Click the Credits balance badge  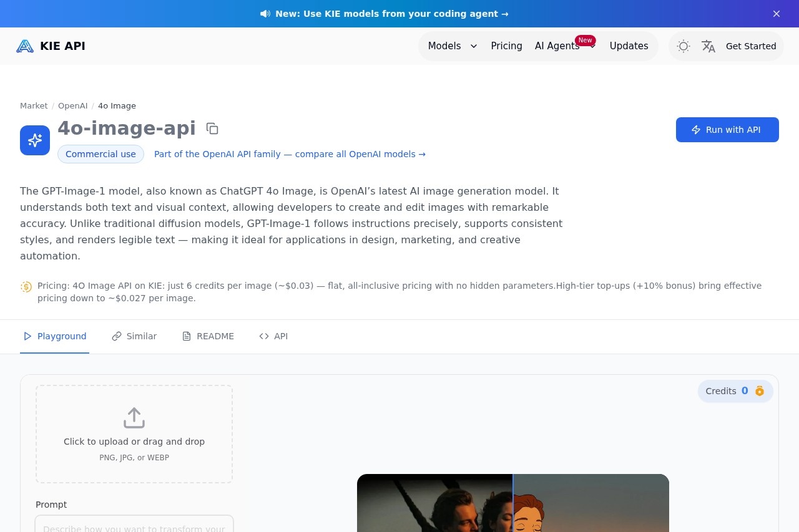[735, 391]
